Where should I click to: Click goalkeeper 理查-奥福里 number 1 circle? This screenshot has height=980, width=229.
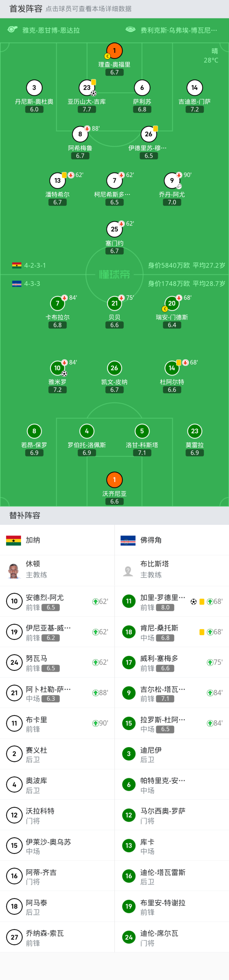pyautogui.click(x=114, y=51)
